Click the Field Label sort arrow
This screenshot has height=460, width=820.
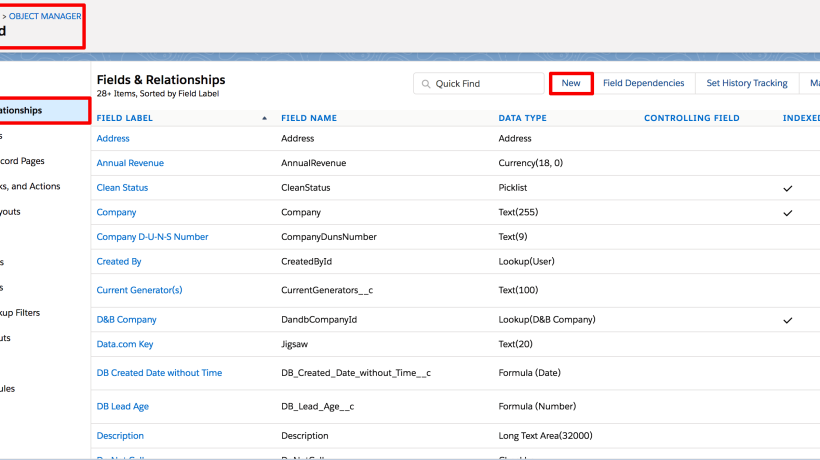[265, 118]
